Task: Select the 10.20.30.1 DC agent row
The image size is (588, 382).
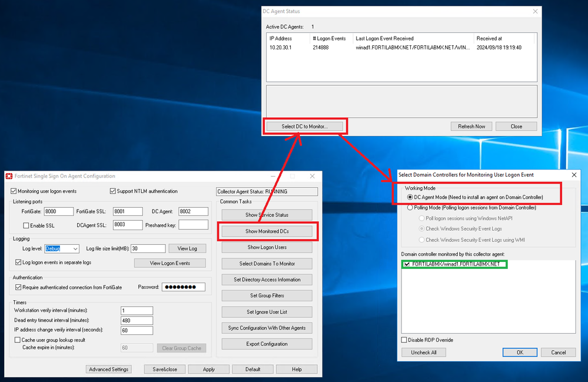Action: (x=401, y=48)
